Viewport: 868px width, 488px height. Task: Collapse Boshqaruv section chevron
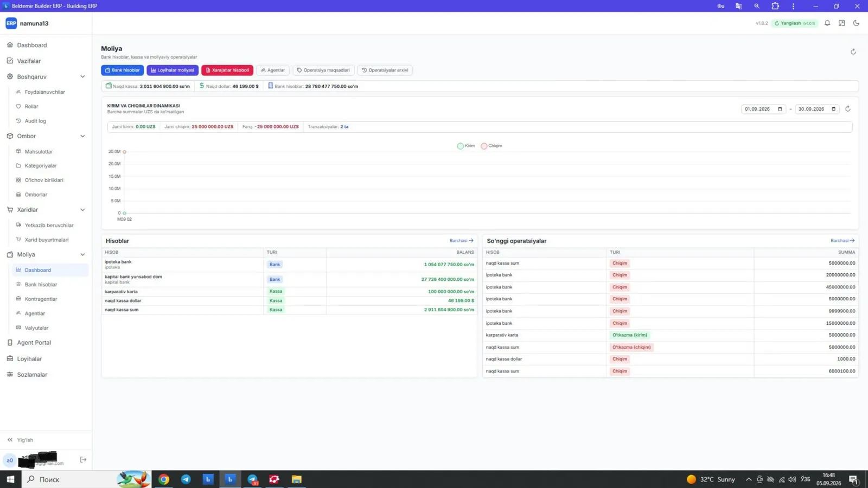(x=82, y=77)
